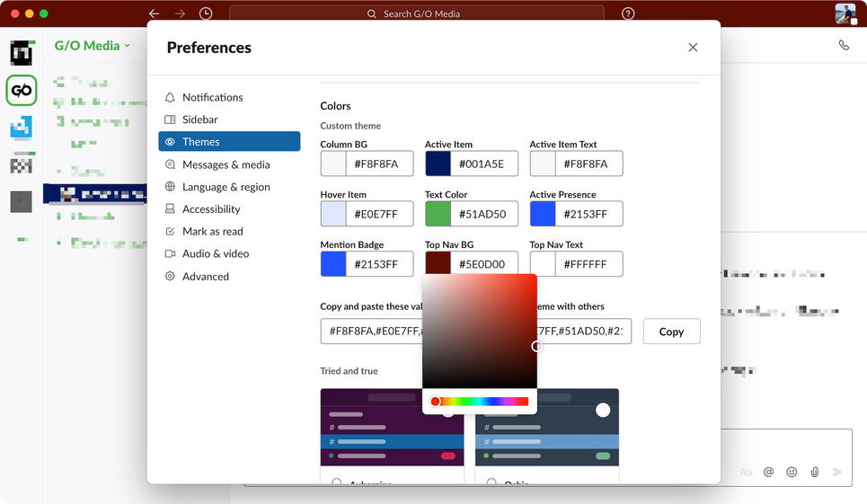Click the history clock icon
Viewport: 867px width, 504px height.
206,13
